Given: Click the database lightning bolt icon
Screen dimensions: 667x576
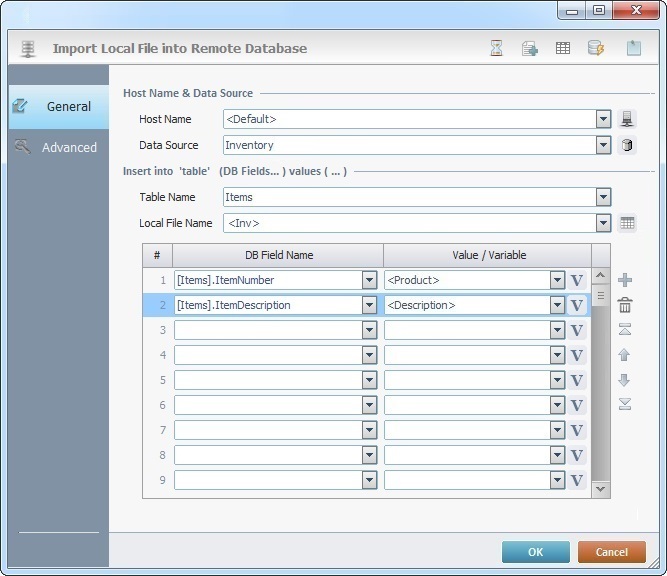Looking at the screenshot, I should point(595,48).
